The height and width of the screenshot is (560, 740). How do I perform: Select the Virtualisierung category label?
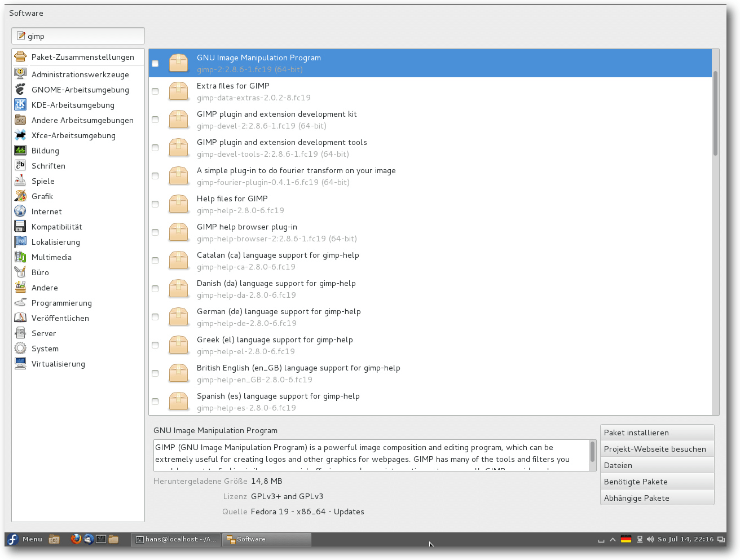coord(58,364)
